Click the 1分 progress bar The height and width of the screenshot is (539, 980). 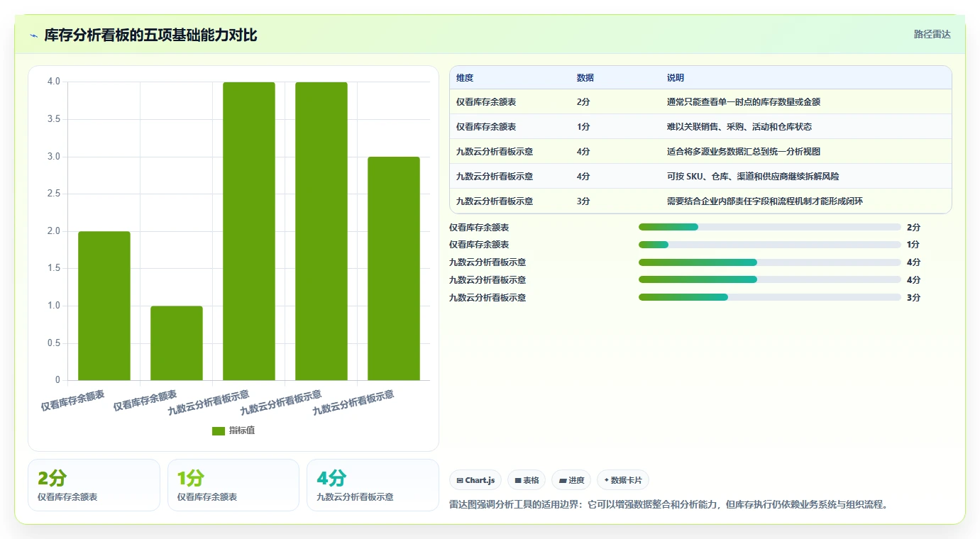769,245
